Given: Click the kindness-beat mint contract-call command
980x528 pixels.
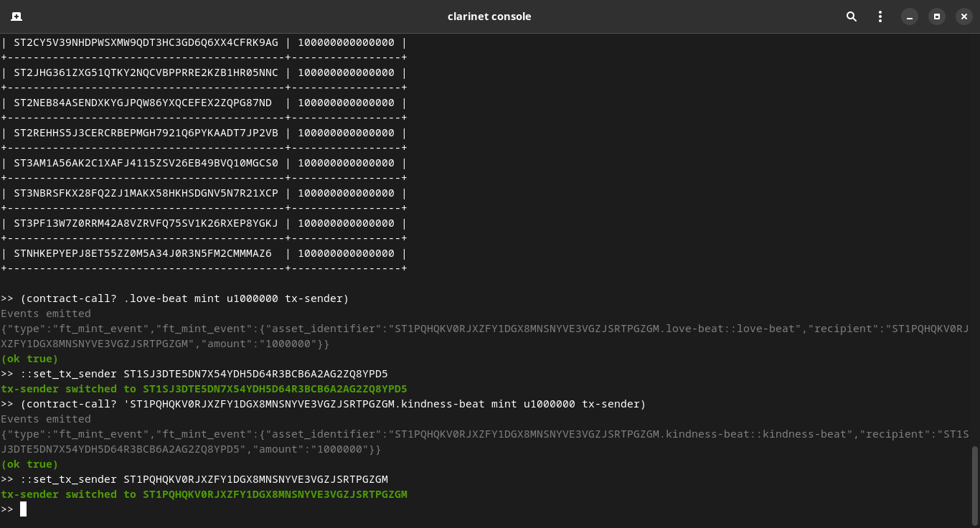Looking at the screenshot, I should (x=333, y=404).
